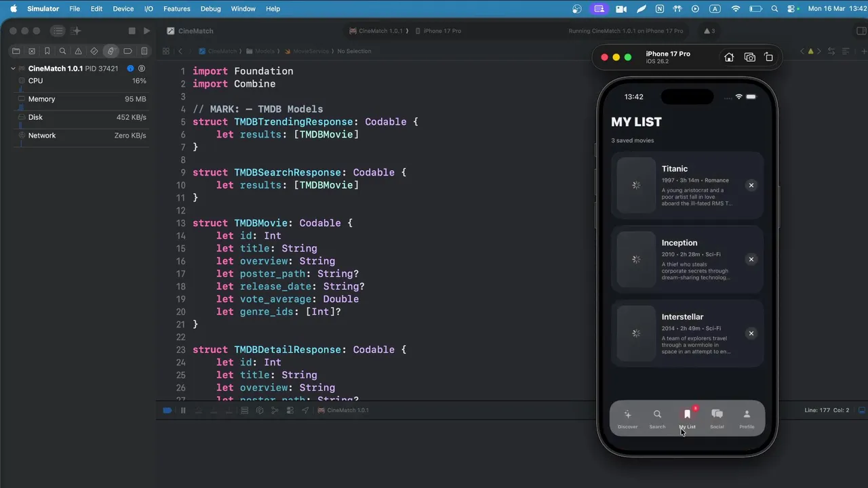Screen dimensions: 868x488
Task: Click the Wi-Fi status icon
Action: pos(736,9)
